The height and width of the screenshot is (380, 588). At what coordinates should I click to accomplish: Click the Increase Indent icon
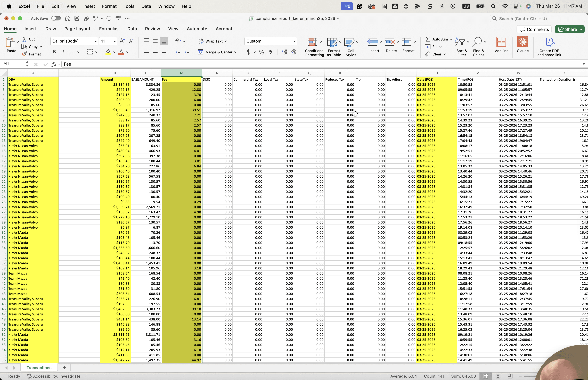[x=187, y=52]
